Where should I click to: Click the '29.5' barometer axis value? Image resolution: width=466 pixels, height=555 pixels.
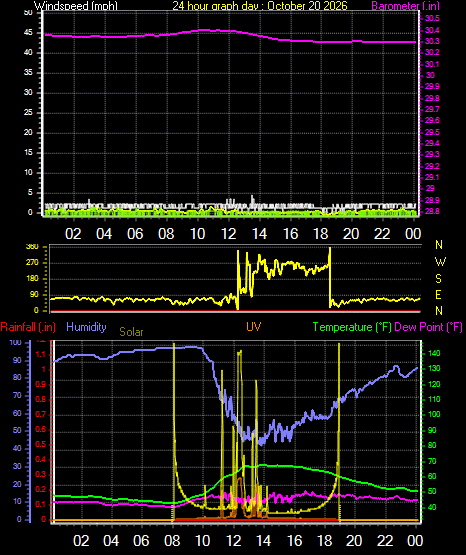tap(432, 132)
